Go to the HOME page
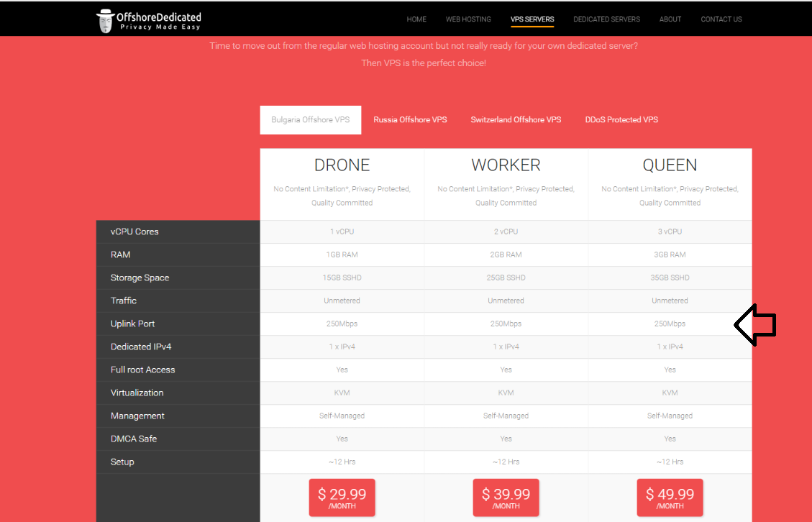812x522 pixels. point(416,19)
